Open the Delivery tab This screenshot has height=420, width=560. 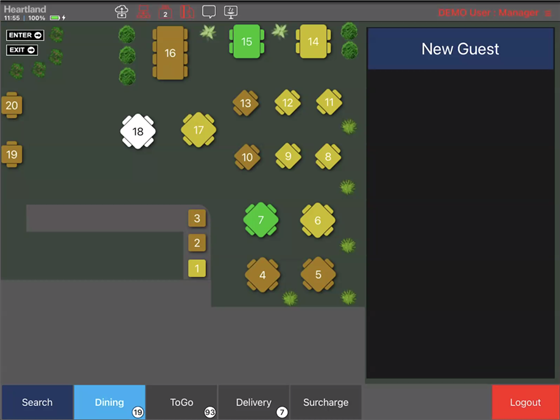click(x=254, y=402)
